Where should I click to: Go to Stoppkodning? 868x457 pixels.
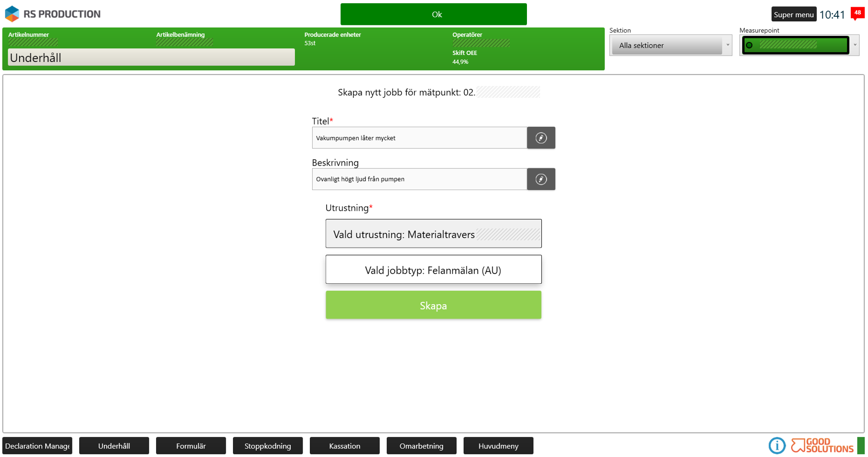268,446
